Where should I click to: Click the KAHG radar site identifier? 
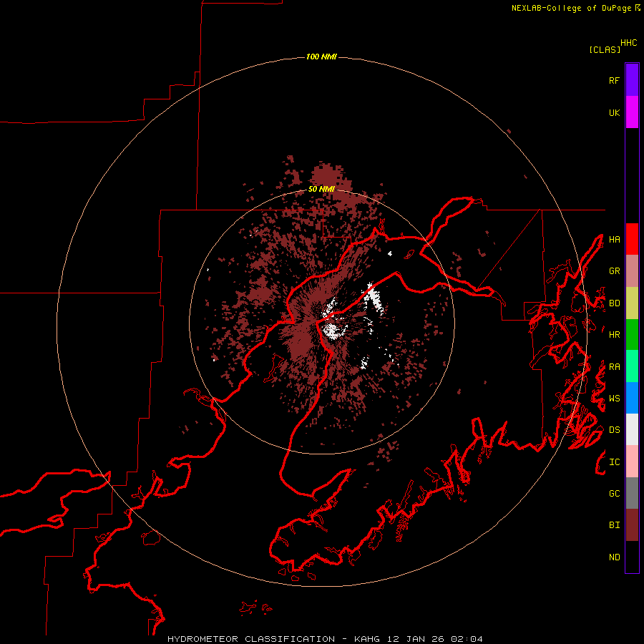click(367, 639)
